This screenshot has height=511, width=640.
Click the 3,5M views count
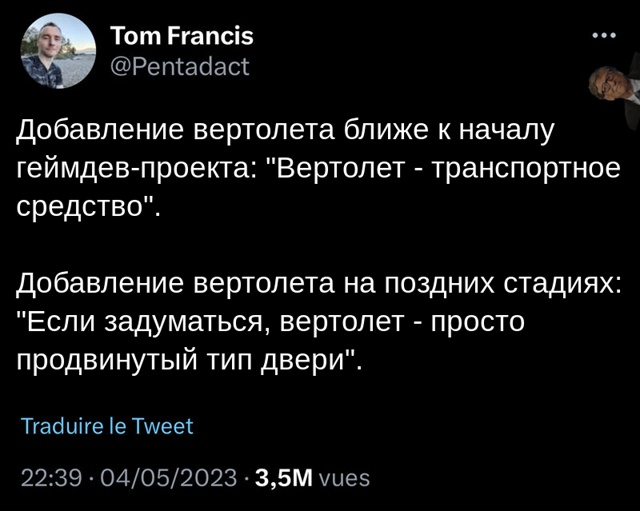point(284,478)
